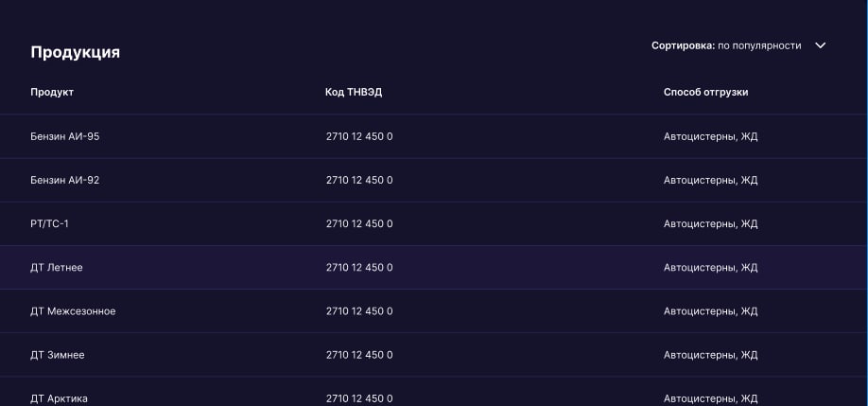This screenshot has width=868, height=406.
Task: Select the Бензин АИ-95 product row
Action: 434,136
